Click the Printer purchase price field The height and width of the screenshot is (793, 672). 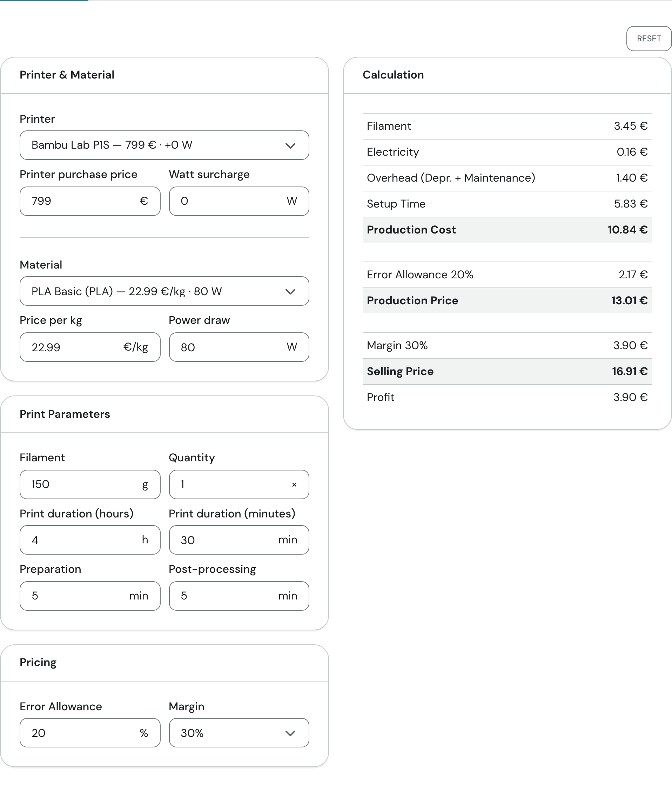pos(90,201)
